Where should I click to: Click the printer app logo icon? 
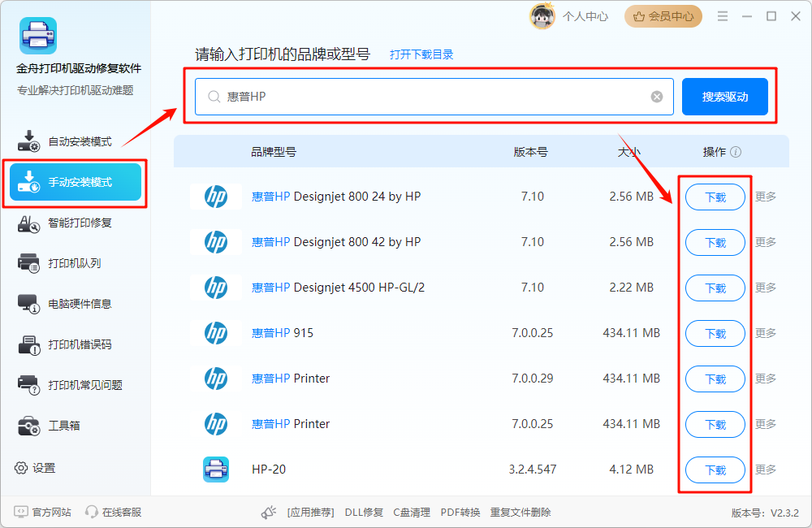(x=38, y=36)
